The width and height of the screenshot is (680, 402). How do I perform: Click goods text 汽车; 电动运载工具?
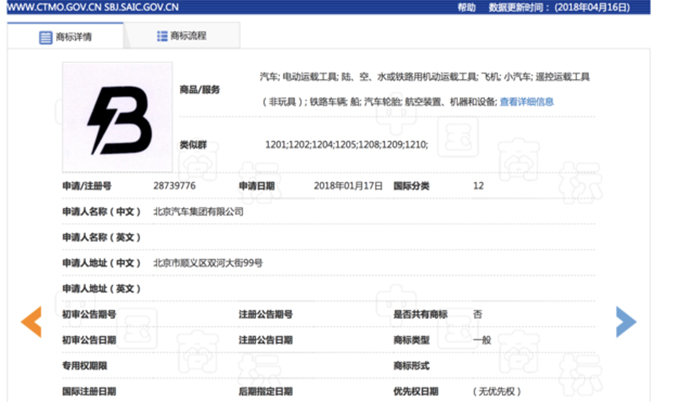[299, 77]
